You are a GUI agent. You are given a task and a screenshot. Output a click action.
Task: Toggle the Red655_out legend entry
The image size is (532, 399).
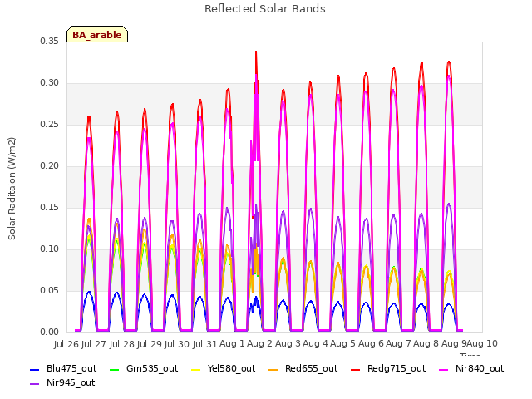tap(303, 369)
